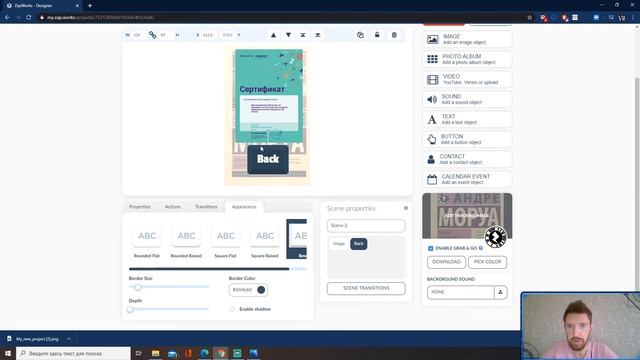Select Image chip in scene objects list
The height and width of the screenshot is (360, 640).
[339, 244]
